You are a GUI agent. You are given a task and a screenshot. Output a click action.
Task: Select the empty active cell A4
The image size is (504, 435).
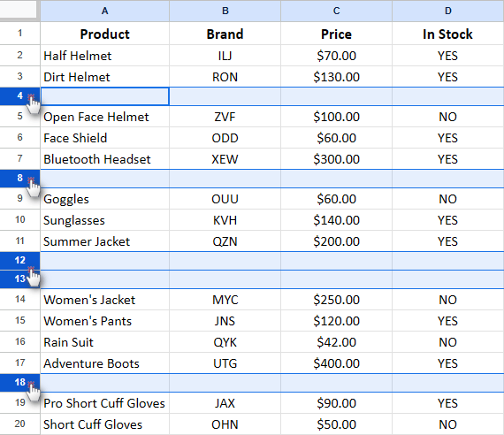coord(105,96)
